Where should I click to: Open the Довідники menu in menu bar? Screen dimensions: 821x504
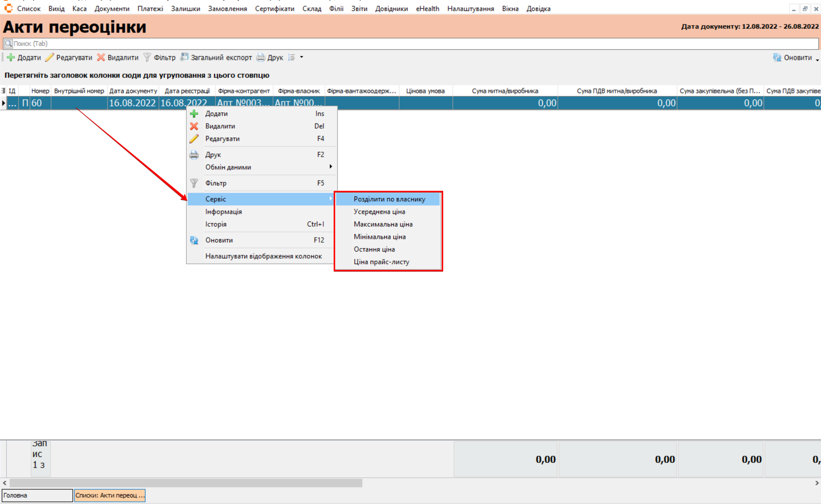click(x=391, y=9)
